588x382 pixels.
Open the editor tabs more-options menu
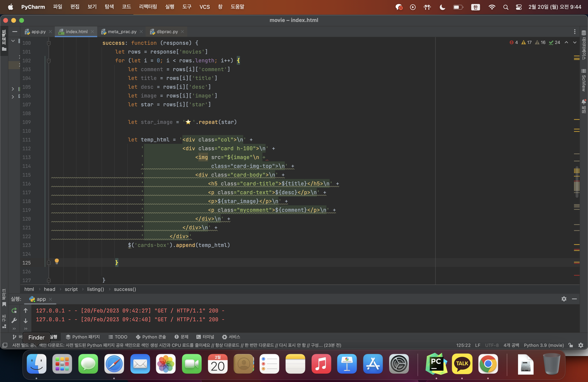[575, 32]
